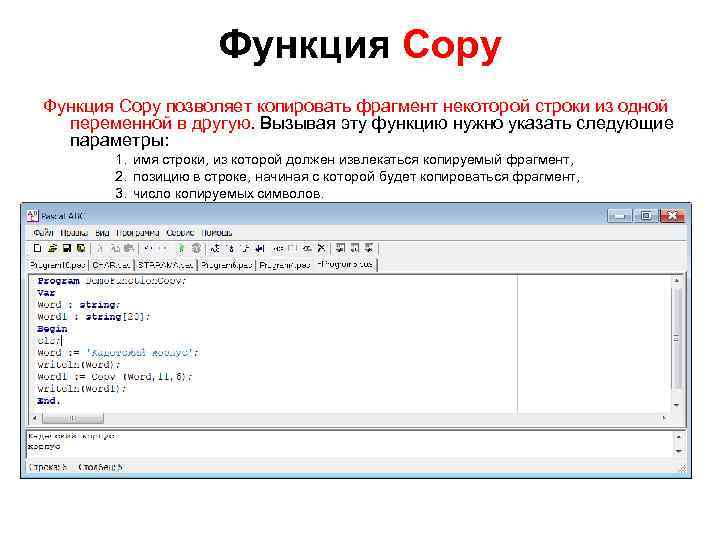Click output panel scroll up arrow
The image size is (720, 540).
tap(679, 437)
